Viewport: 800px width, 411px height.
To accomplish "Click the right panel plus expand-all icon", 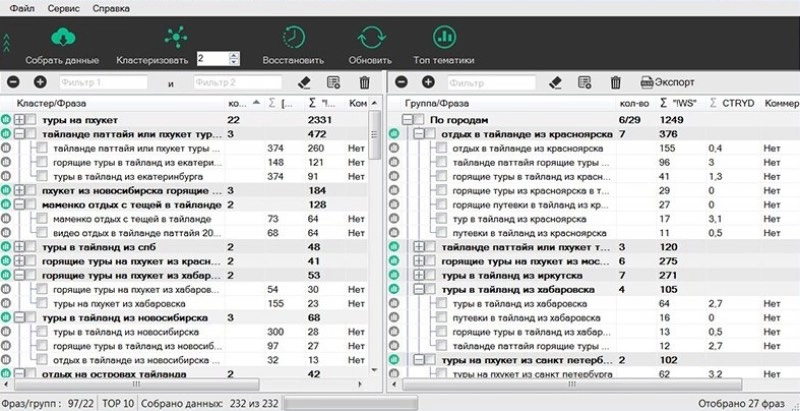I will tap(428, 82).
